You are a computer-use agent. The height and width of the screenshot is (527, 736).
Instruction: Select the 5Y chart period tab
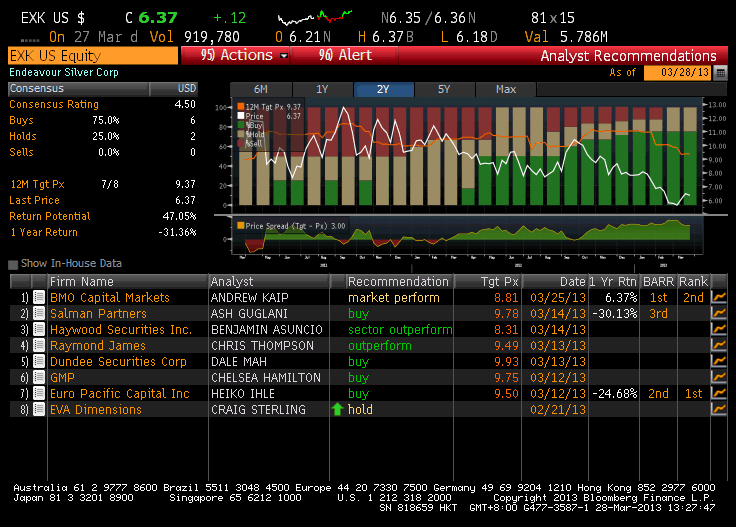click(x=444, y=89)
